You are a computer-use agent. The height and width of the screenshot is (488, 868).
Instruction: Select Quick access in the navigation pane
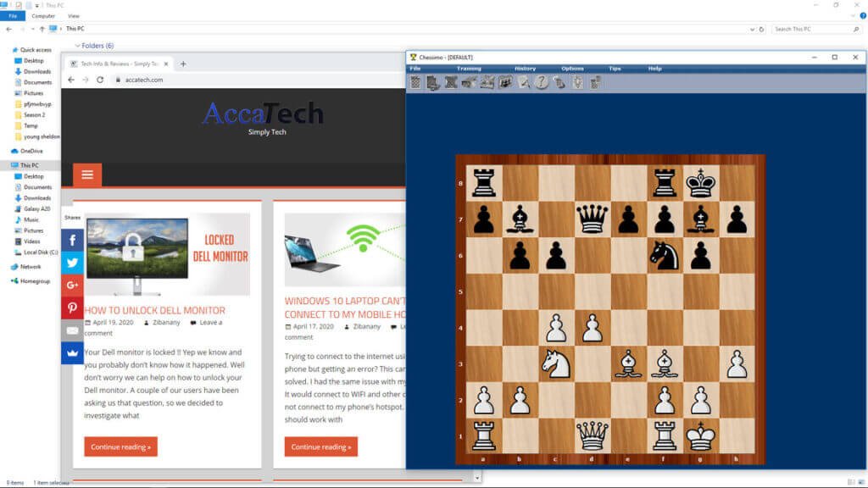pyautogui.click(x=36, y=50)
